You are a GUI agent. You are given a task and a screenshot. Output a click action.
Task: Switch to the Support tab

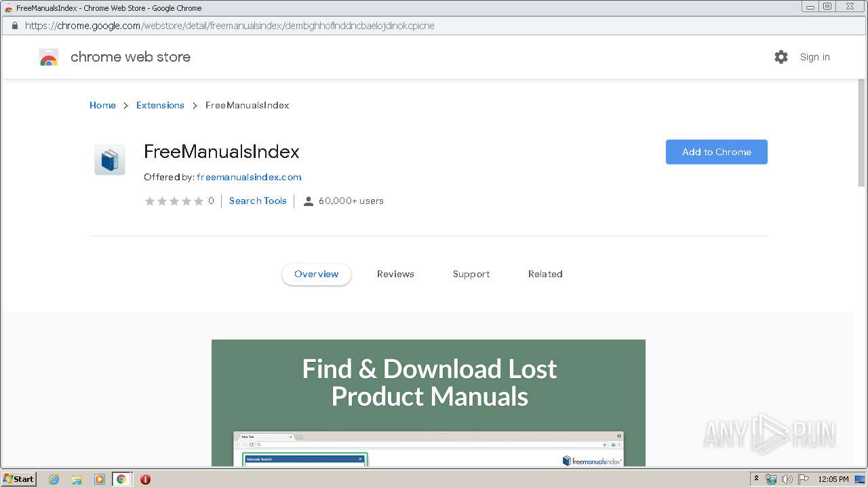471,274
